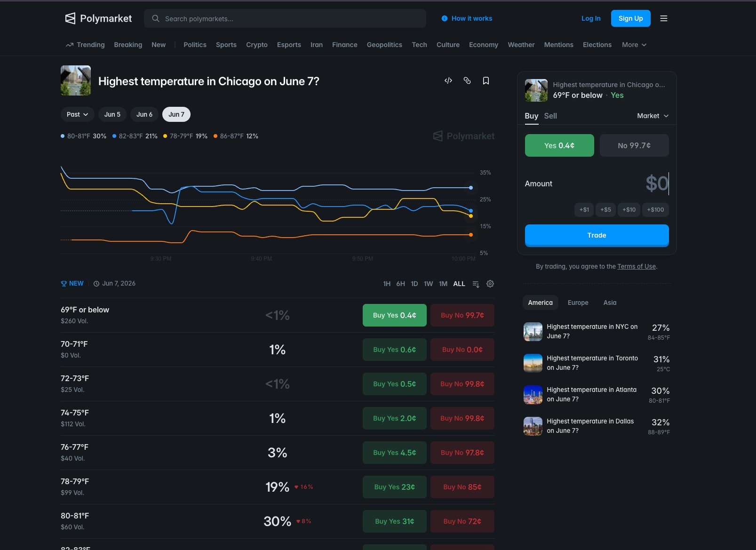Open the Breaking section

128,45
